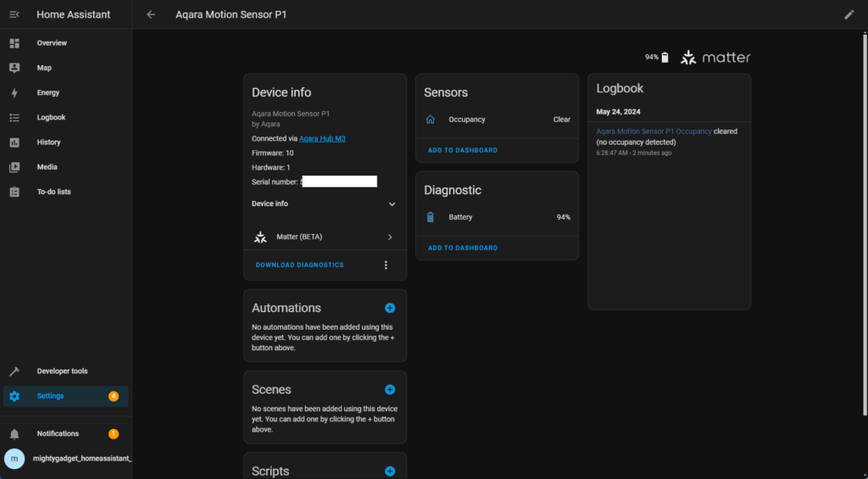Image resolution: width=868 pixels, height=479 pixels.
Task: Open Matter (BETA) integration entry
Action: coord(324,237)
